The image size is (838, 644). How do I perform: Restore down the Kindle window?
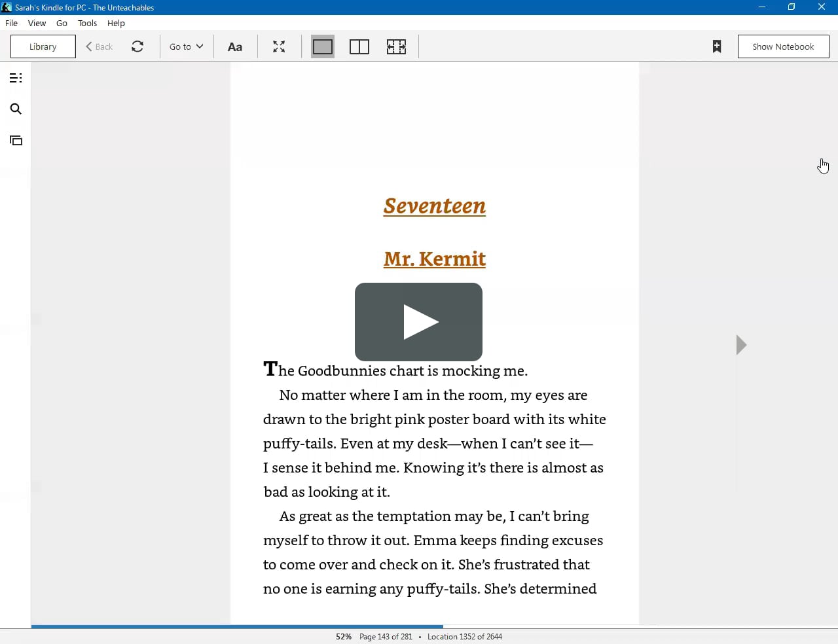coord(792,7)
